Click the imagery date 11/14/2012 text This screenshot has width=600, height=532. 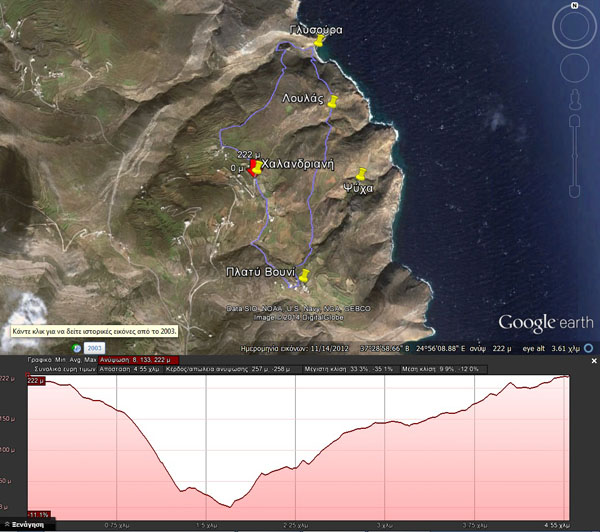pos(329,349)
